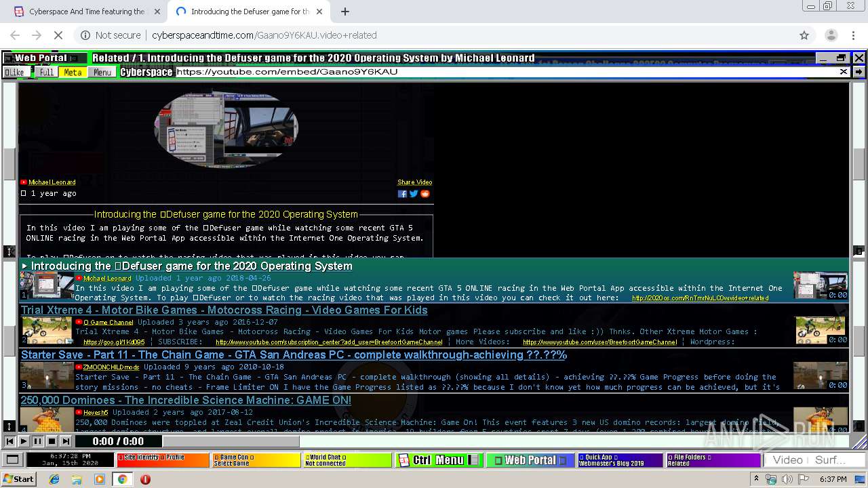This screenshot has width=868, height=488.
Task: Open Michael Leonard channel link under video player
Action: pos(52,182)
